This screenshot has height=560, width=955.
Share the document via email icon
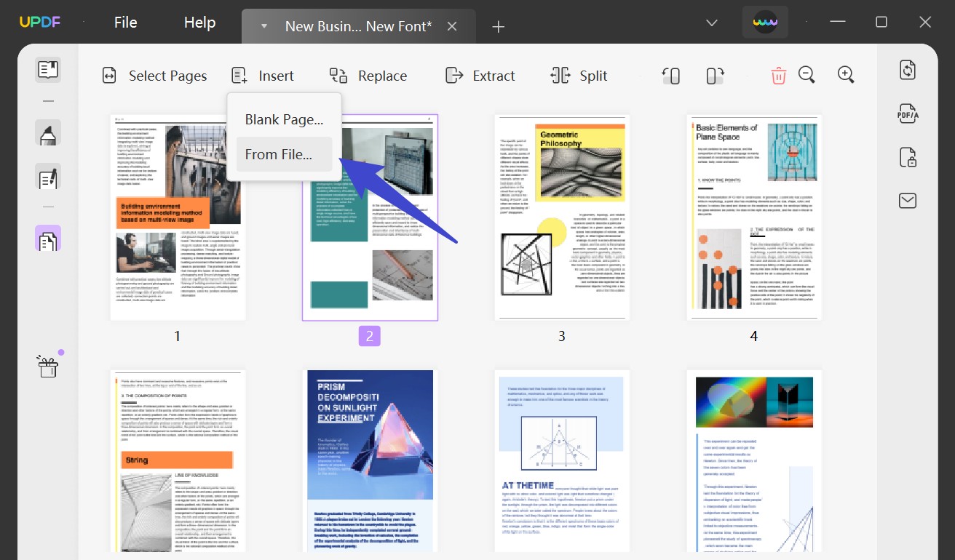(x=907, y=200)
